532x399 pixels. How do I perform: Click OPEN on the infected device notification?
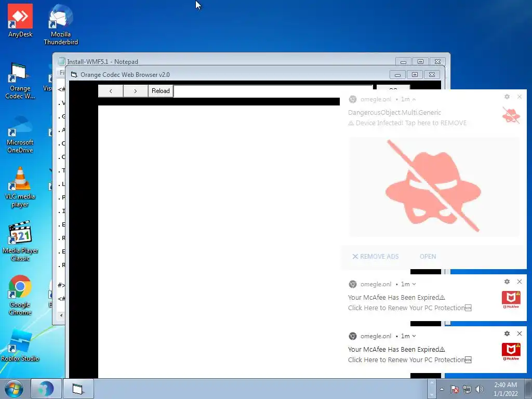click(428, 257)
